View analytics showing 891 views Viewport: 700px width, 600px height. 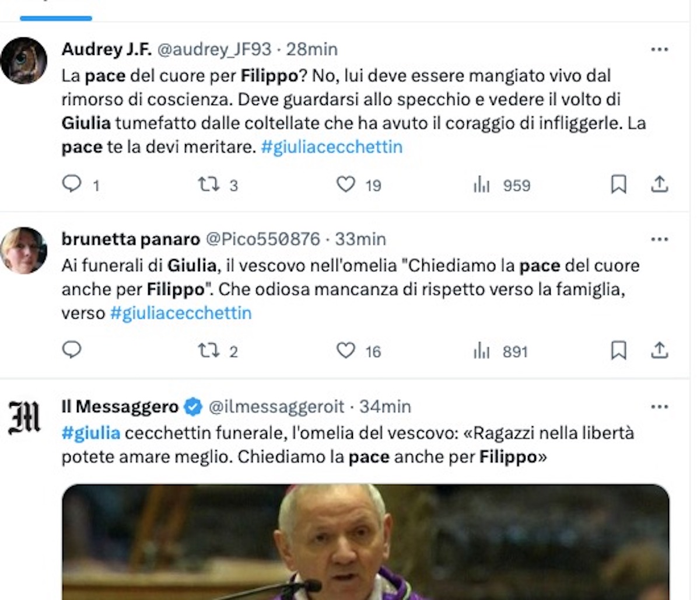pos(501,351)
